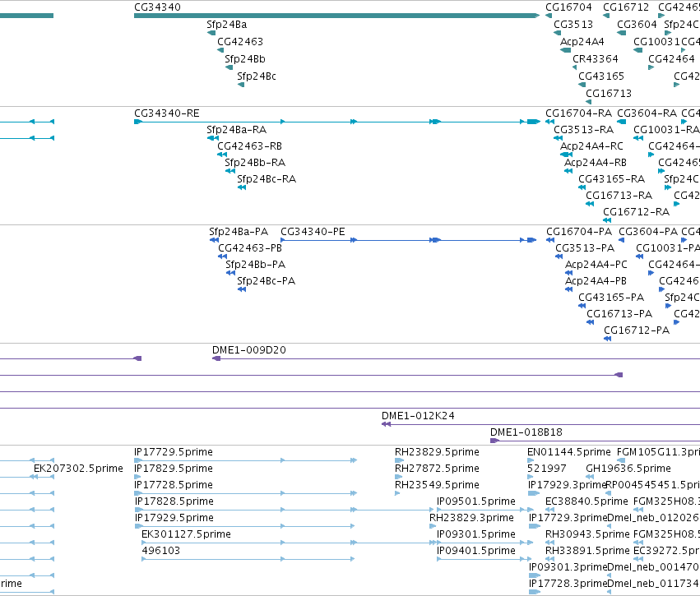Select the Sfp24Bc gene feature
The height and width of the screenshot is (596, 700).
[241, 85]
